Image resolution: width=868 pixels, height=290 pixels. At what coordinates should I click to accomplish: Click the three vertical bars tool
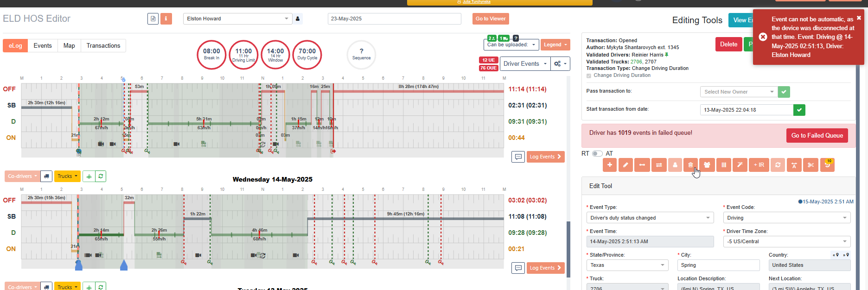tap(723, 165)
